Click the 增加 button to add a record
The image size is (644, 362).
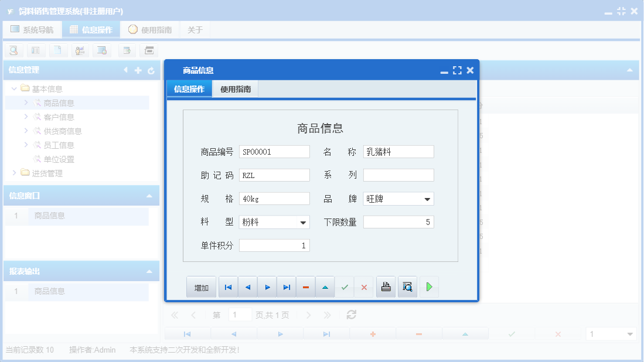click(x=201, y=286)
